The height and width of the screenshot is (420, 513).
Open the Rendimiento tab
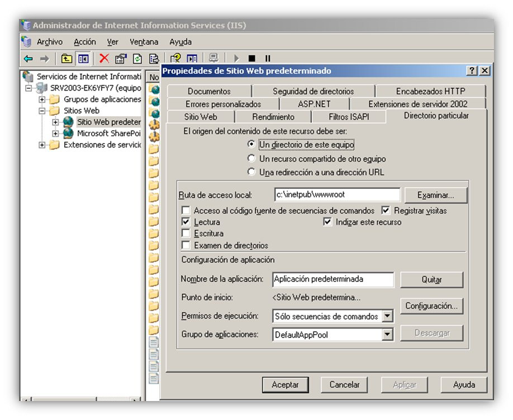[x=273, y=117]
